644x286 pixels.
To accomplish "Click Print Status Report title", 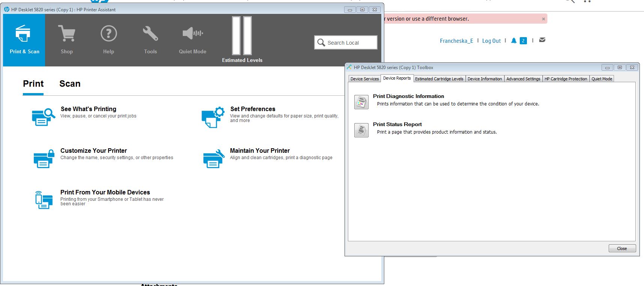I will 397,124.
